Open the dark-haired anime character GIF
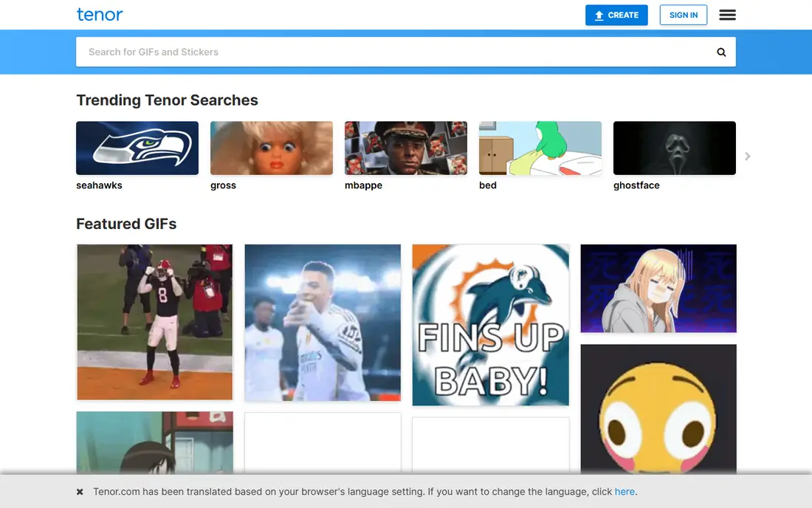 155,443
